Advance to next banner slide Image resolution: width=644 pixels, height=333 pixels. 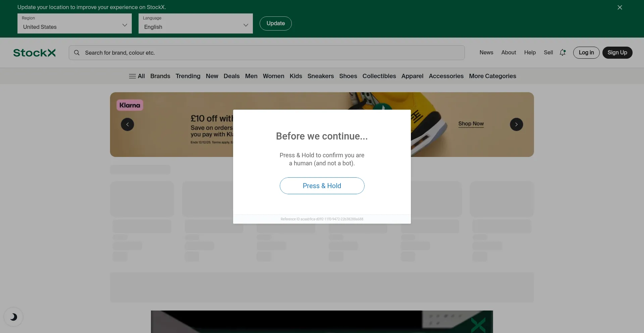[x=516, y=124]
